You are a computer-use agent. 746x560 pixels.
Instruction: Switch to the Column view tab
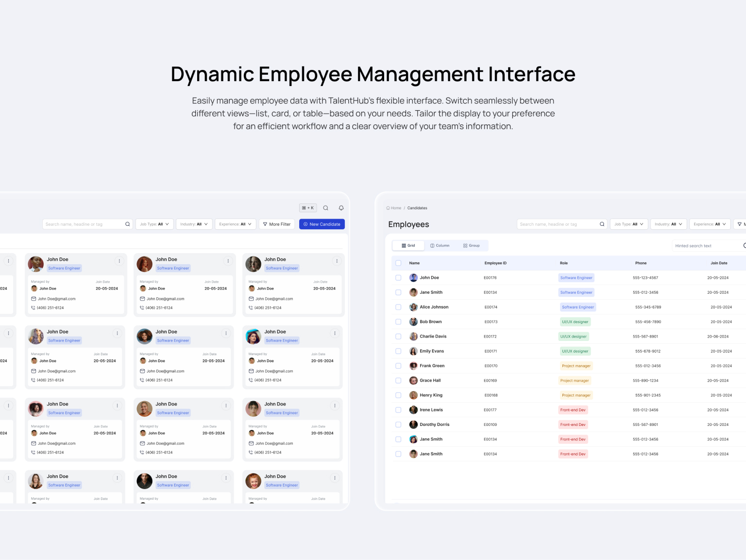click(x=440, y=245)
